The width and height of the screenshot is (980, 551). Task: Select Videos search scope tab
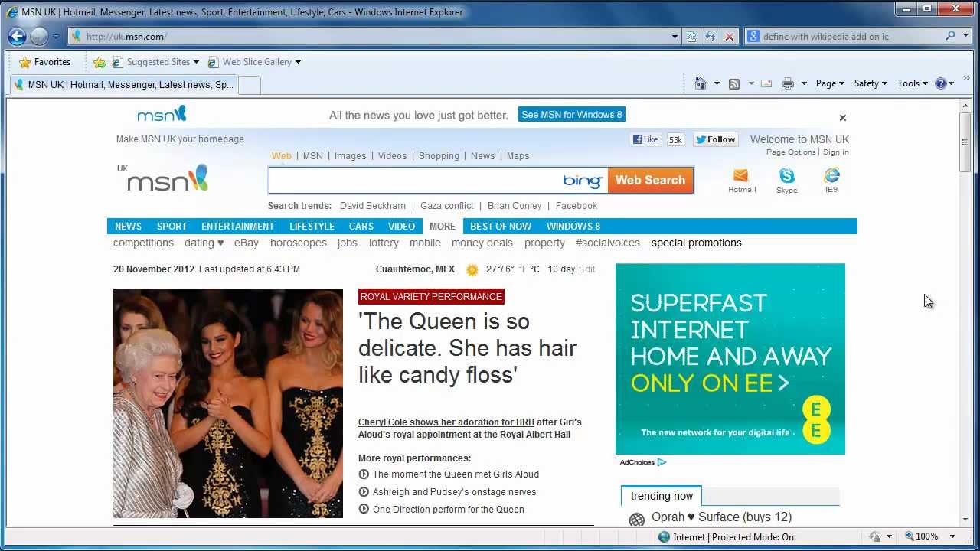click(x=392, y=156)
